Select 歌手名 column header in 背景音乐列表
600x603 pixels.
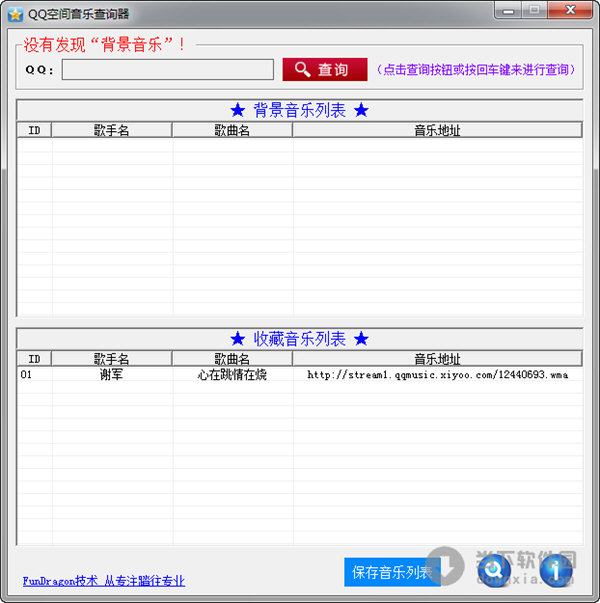coord(112,130)
